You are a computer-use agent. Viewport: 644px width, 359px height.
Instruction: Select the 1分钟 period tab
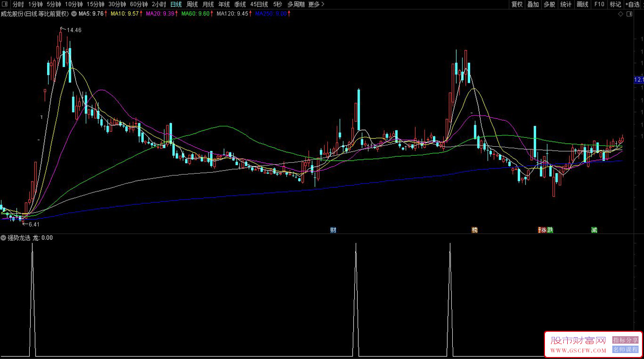[x=35, y=4]
